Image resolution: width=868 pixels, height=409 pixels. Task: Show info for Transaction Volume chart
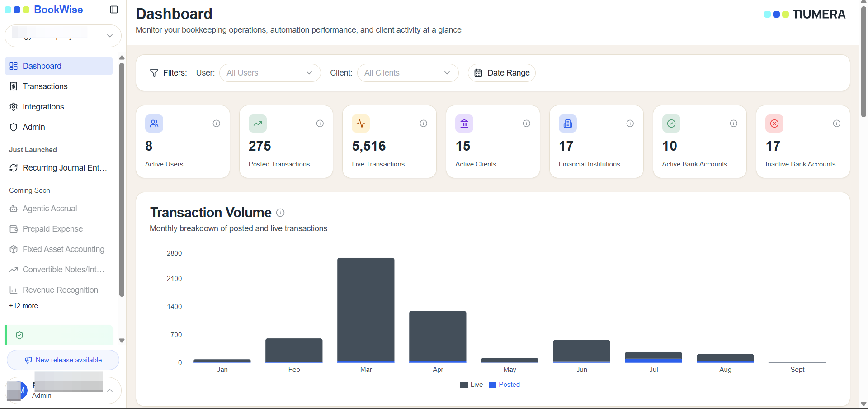point(280,213)
